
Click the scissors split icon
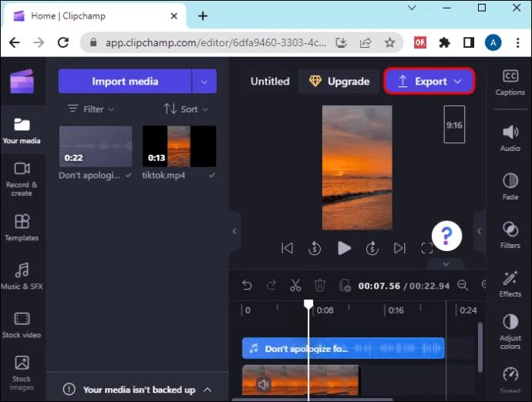(295, 286)
